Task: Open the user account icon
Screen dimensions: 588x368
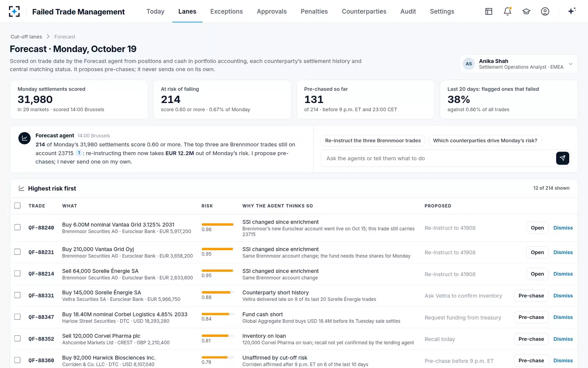Action: [x=545, y=11]
